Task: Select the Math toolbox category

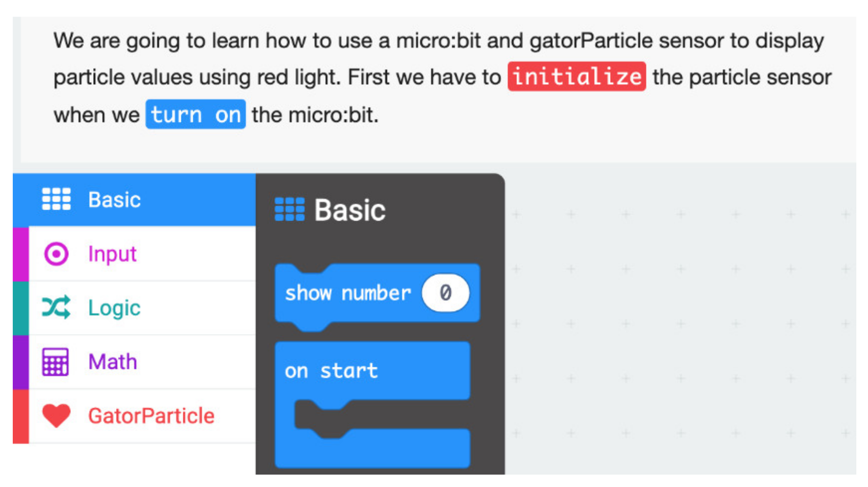Action: pos(113,362)
